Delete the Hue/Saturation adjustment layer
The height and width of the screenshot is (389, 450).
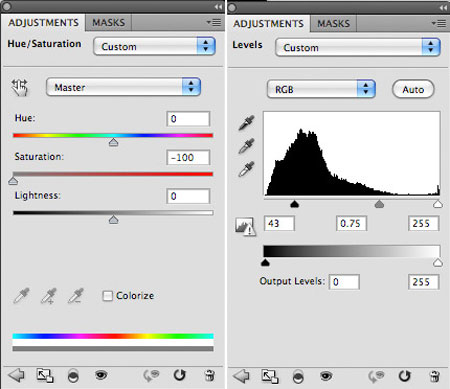pos(209,375)
